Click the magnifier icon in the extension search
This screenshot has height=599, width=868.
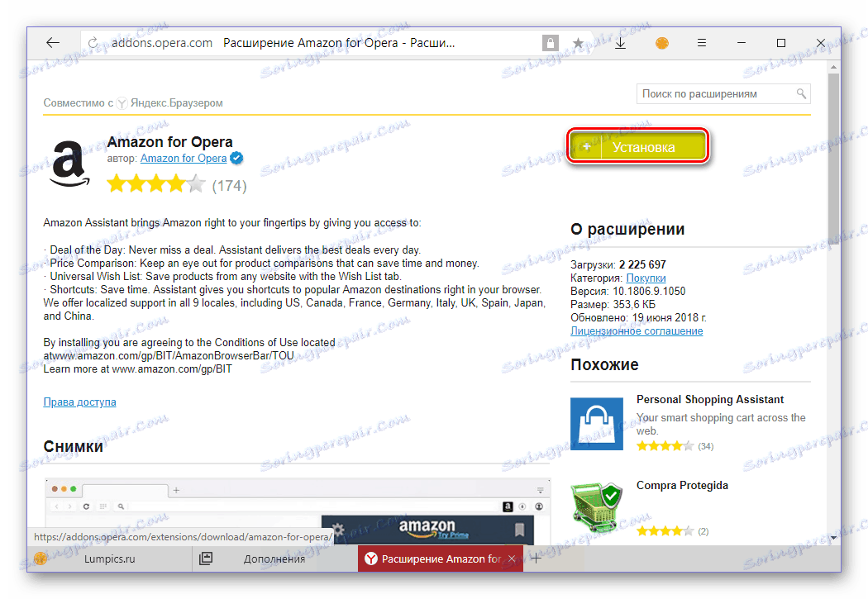pos(801,93)
